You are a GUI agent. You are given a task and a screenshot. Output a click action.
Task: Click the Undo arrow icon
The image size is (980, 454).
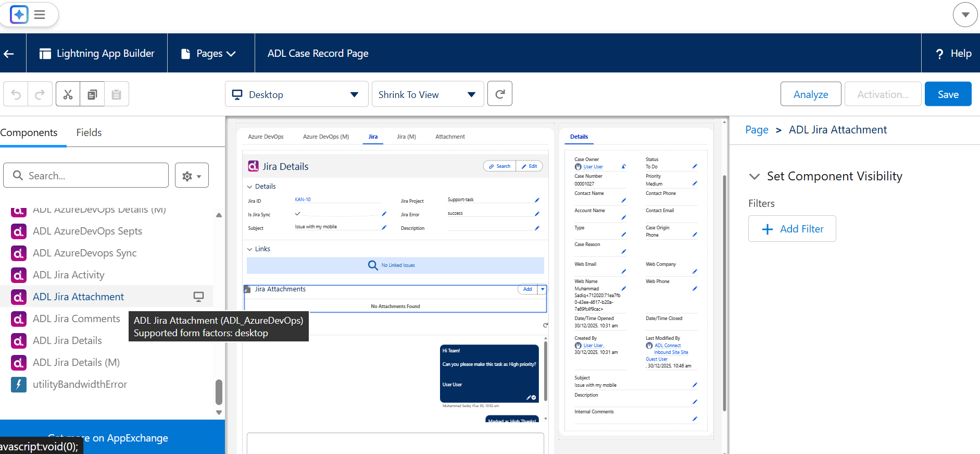pos(16,94)
